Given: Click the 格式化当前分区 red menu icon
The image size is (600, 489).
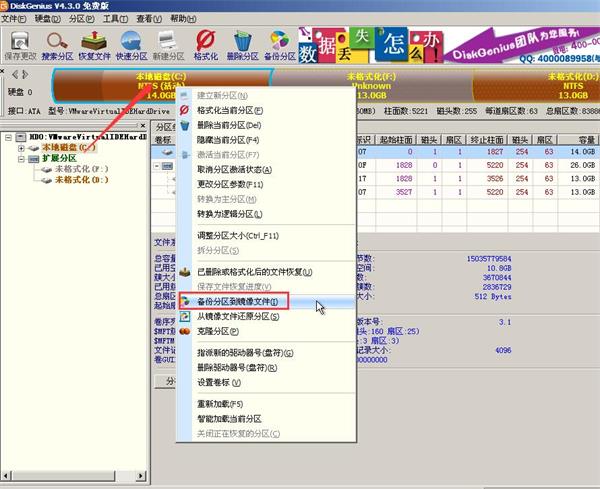Looking at the screenshot, I should point(184,110).
